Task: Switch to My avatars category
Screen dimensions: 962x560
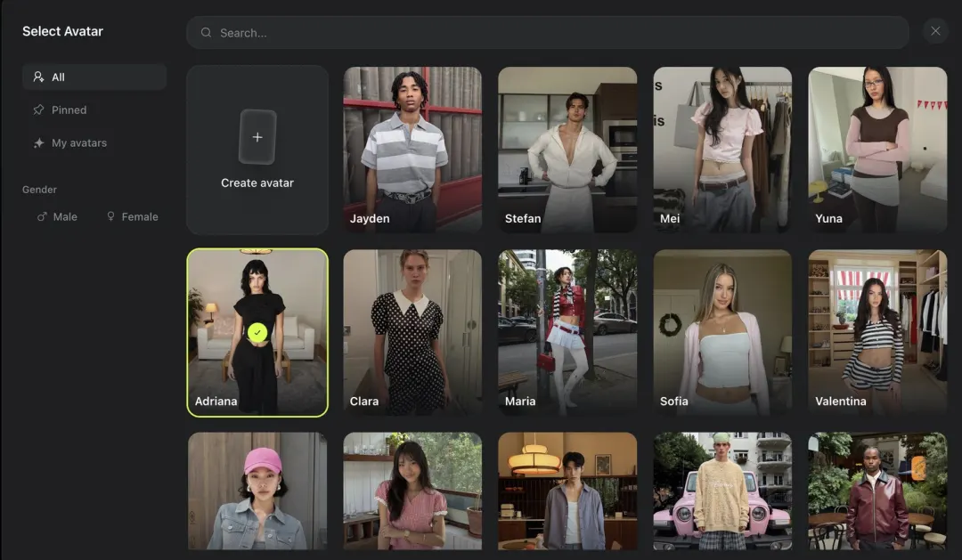Action: 70,143
